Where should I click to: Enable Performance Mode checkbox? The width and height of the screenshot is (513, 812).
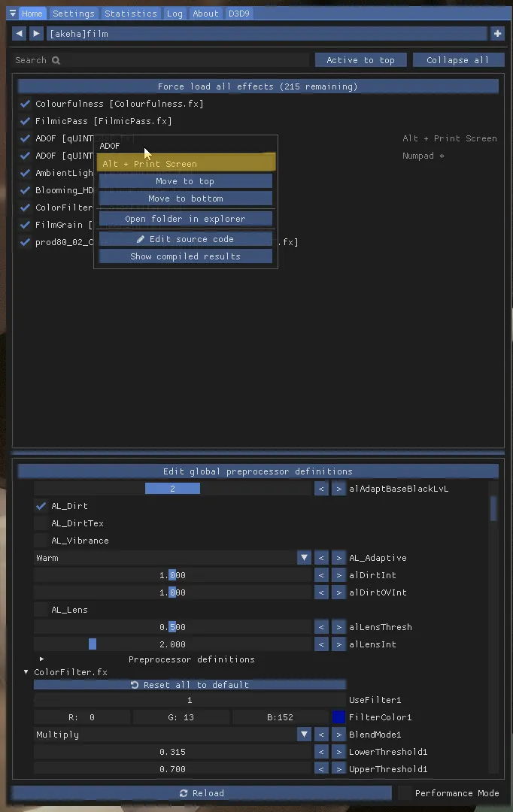405,793
